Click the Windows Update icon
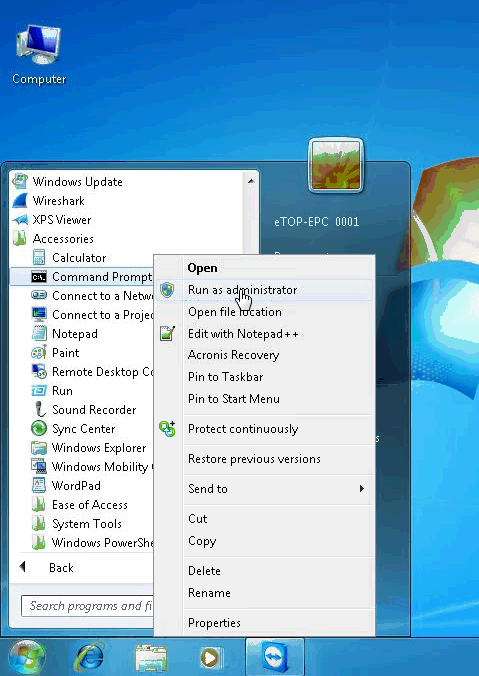Viewport: 479px width, 676px height. click(x=20, y=182)
